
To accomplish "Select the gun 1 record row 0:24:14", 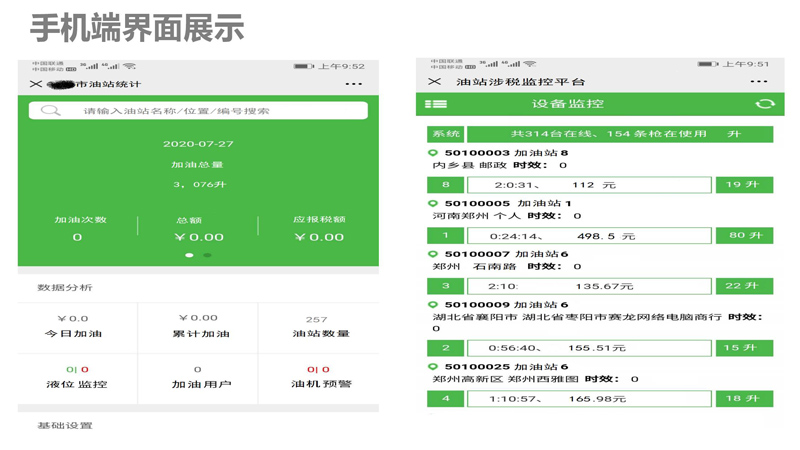I will [589, 236].
